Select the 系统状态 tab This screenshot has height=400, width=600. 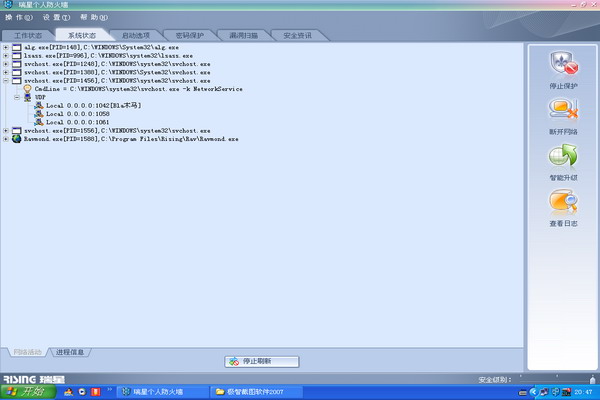[x=82, y=36]
